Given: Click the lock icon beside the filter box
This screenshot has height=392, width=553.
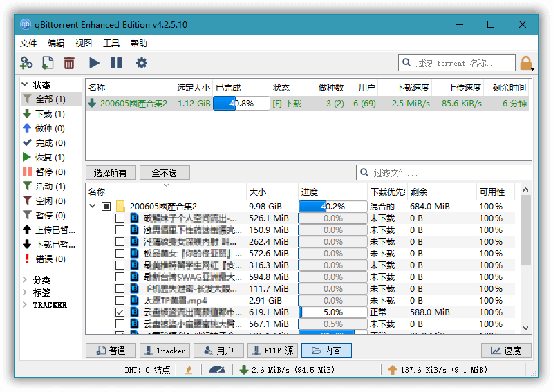Looking at the screenshot, I should click(x=526, y=64).
